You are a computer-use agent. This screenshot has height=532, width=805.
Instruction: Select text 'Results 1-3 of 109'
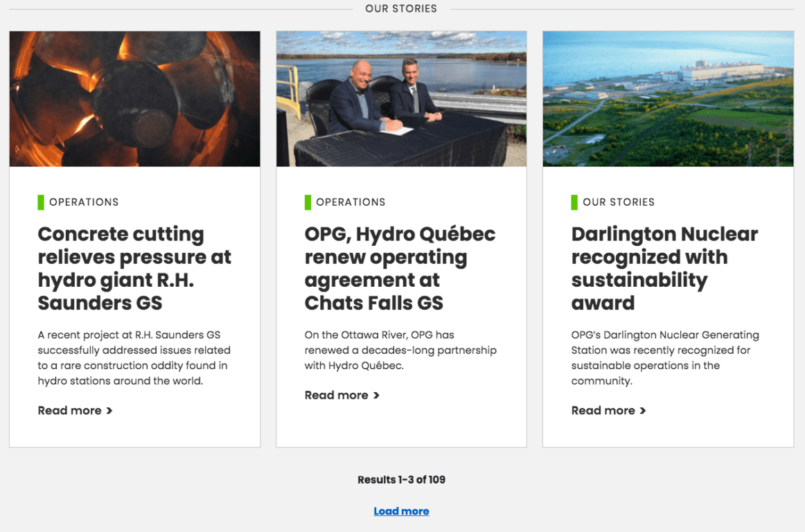pyautogui.click(x=402, y=479)
